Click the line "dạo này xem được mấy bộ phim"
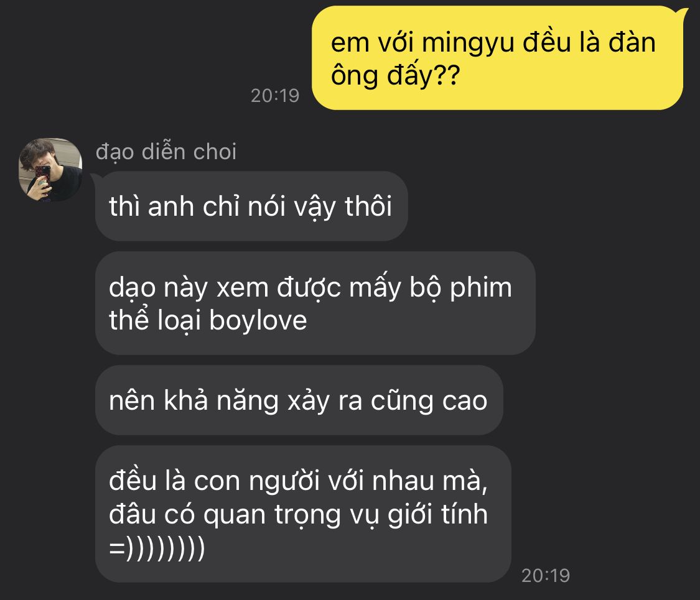The image size is (700, 600). click(x=310, y=288)
